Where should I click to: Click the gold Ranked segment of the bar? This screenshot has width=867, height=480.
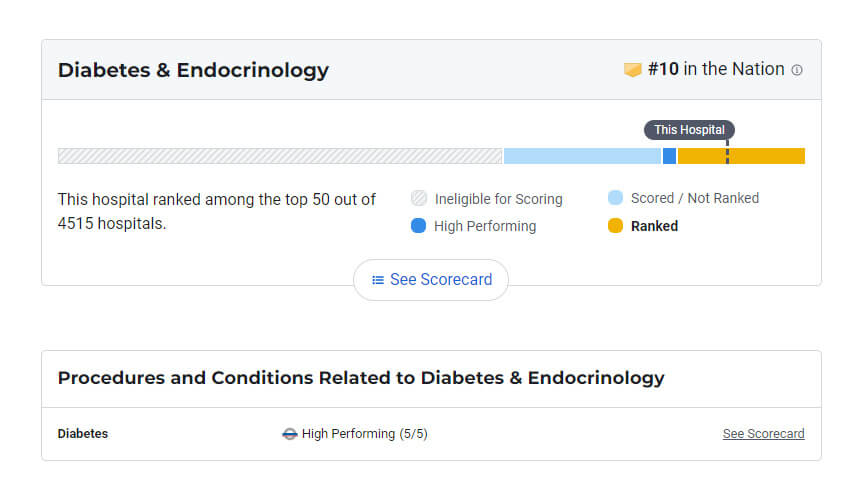741,156
